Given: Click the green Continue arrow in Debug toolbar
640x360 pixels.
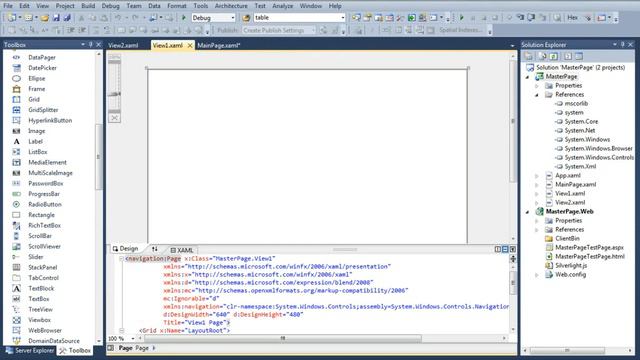Looking at the screenshot, I should click(462, 18).
